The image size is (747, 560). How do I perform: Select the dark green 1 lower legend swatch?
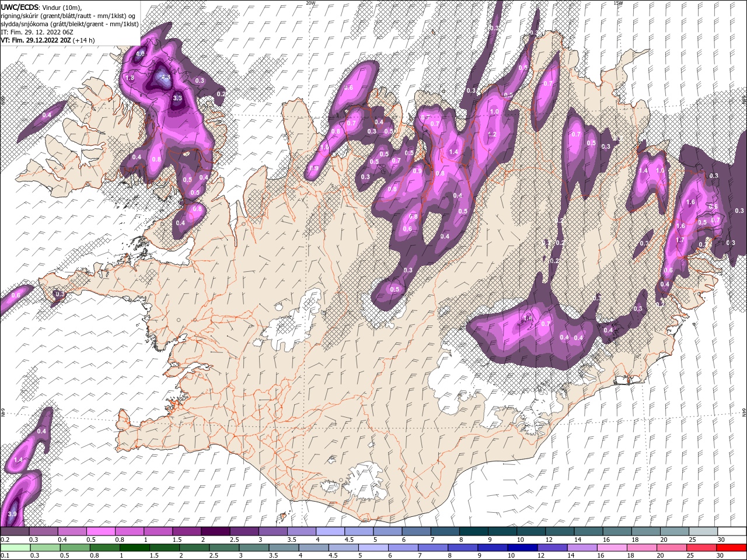pos(135,547)
